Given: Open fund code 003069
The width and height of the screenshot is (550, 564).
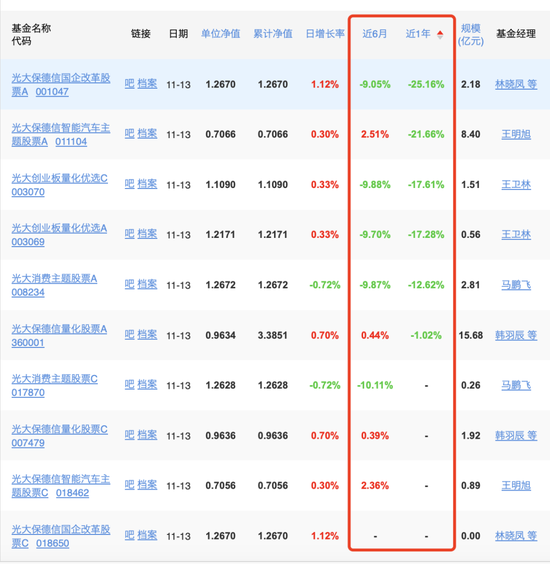Looking at the screenshot, I should pos(28,242).
